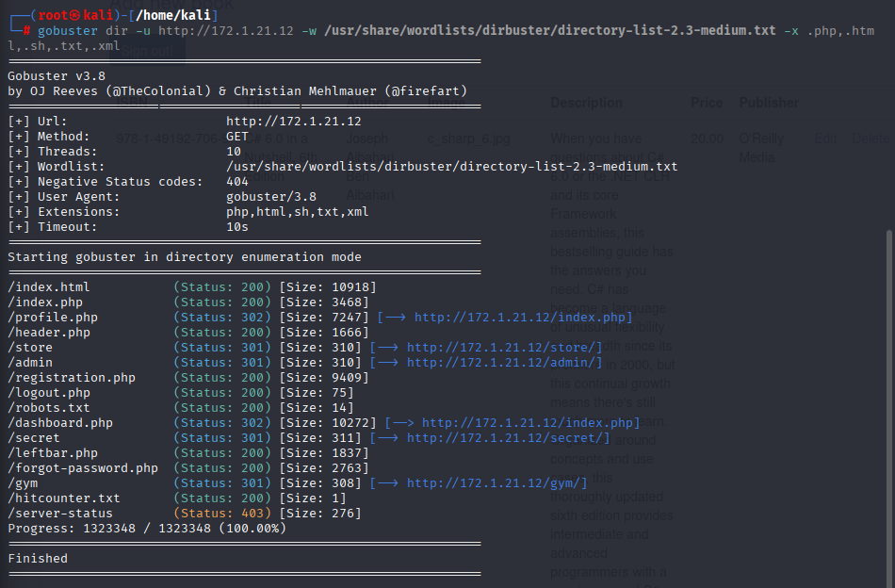
Task: Click the Url value in the gobuster config
Action: point(293,122)
